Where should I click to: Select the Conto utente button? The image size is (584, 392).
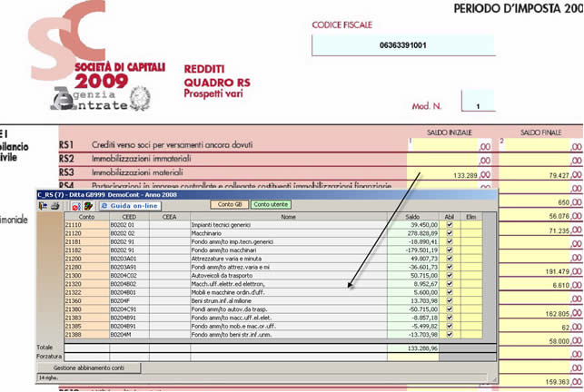[x=271, y=205]
